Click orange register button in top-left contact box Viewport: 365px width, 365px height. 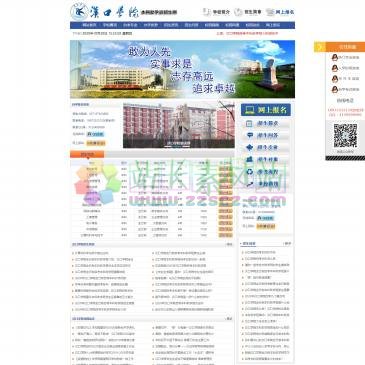pyautogui.click(x=96, y=143)
